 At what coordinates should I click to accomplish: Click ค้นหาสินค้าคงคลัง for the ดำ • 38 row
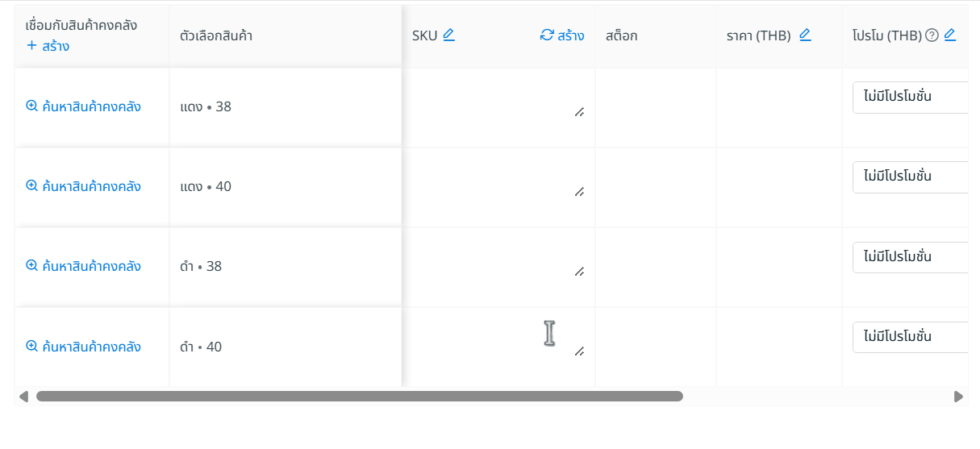[91, 266]
